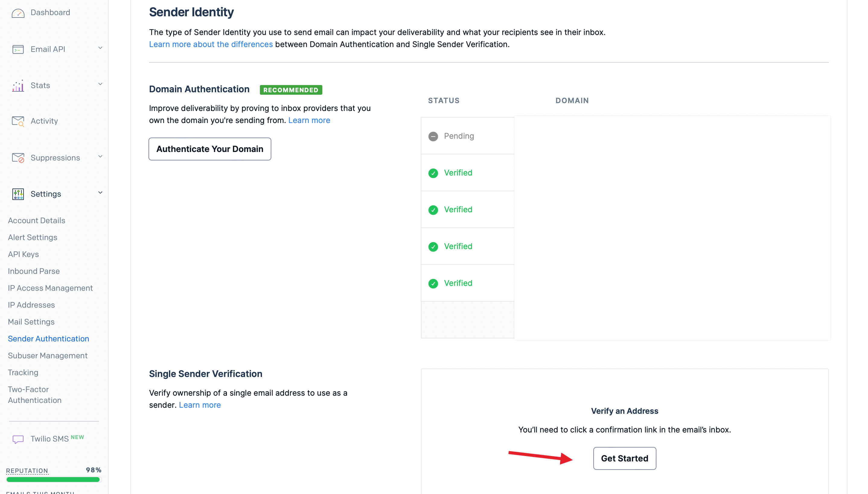Viewport: 868px width, 494px height.
Task: Open Learn more under Domain Authentication
Action: pos(309,120)
